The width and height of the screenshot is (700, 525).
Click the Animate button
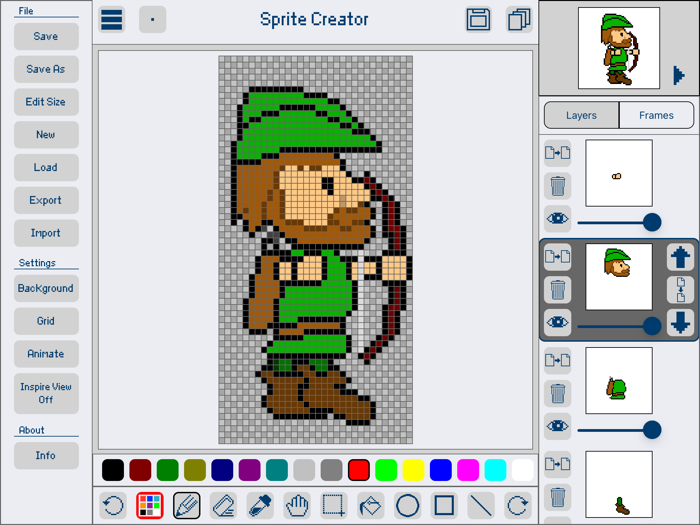(46, 354)
